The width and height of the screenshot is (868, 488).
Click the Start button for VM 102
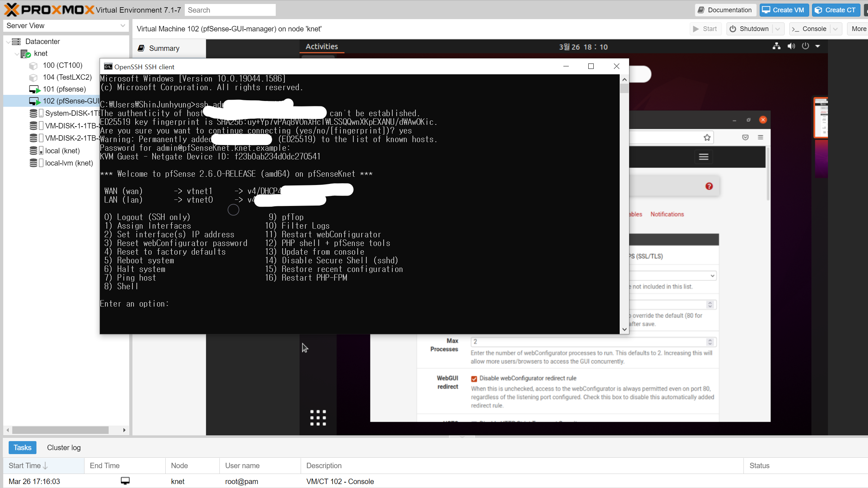(705, 29)
